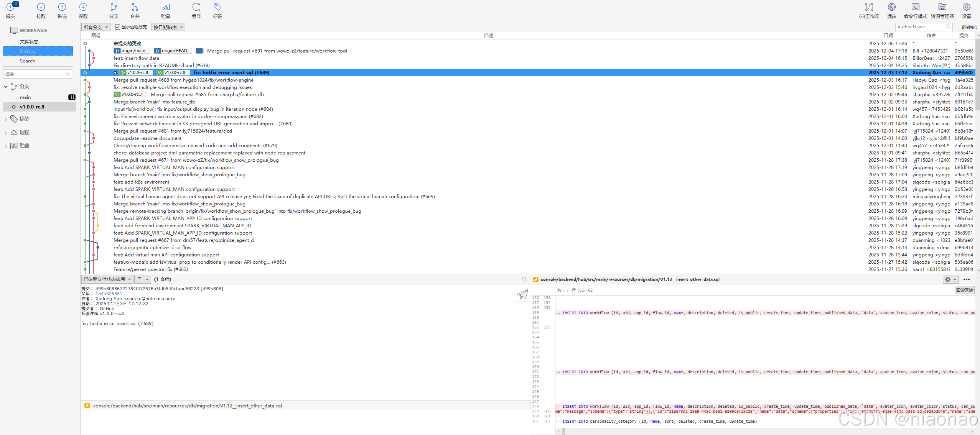
Task: Toggle show remote branches (显示远程分支) checkbox
Action: coord(118,27)
